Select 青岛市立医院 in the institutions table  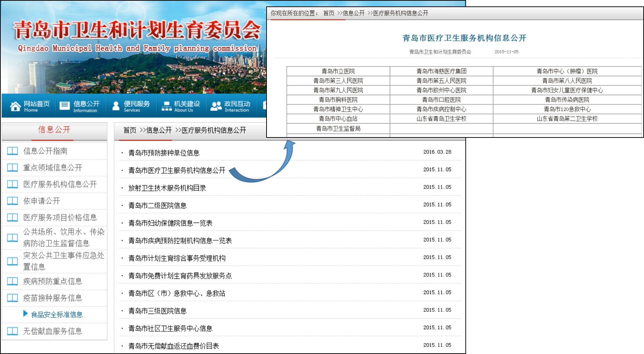[338, 72]
